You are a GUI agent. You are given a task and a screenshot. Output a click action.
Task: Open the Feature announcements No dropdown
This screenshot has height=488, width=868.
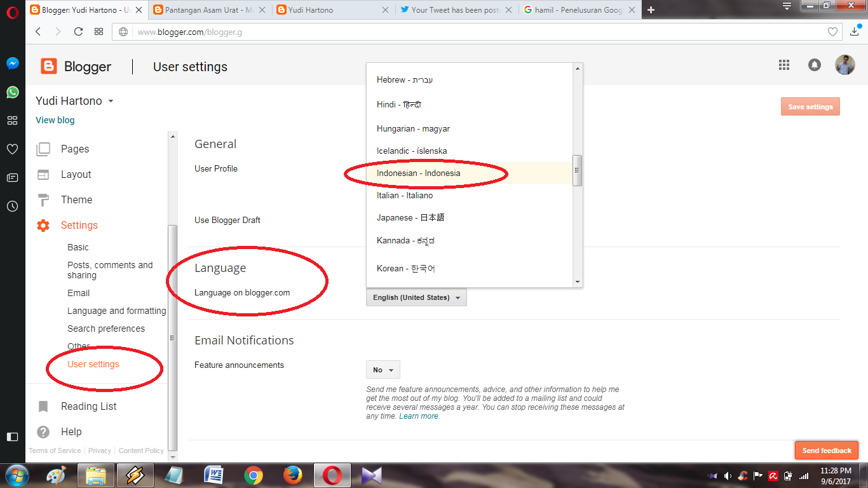383,370
